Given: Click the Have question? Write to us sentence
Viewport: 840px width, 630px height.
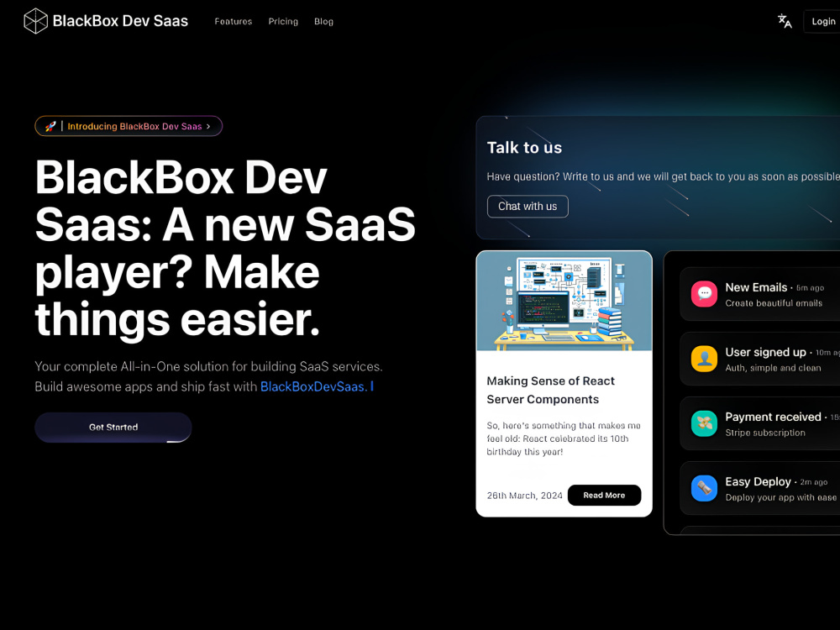Looking at the screenshot, I should tap(664, 176).
